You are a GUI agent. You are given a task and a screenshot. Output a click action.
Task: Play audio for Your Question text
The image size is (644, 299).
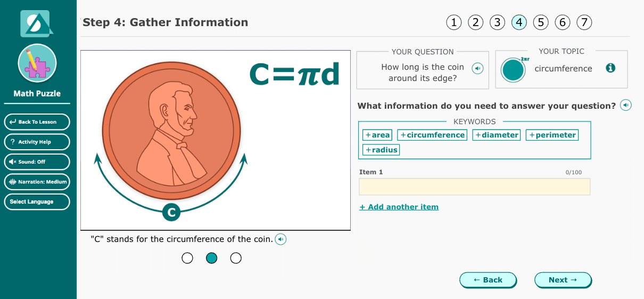(x=478, y=68)
